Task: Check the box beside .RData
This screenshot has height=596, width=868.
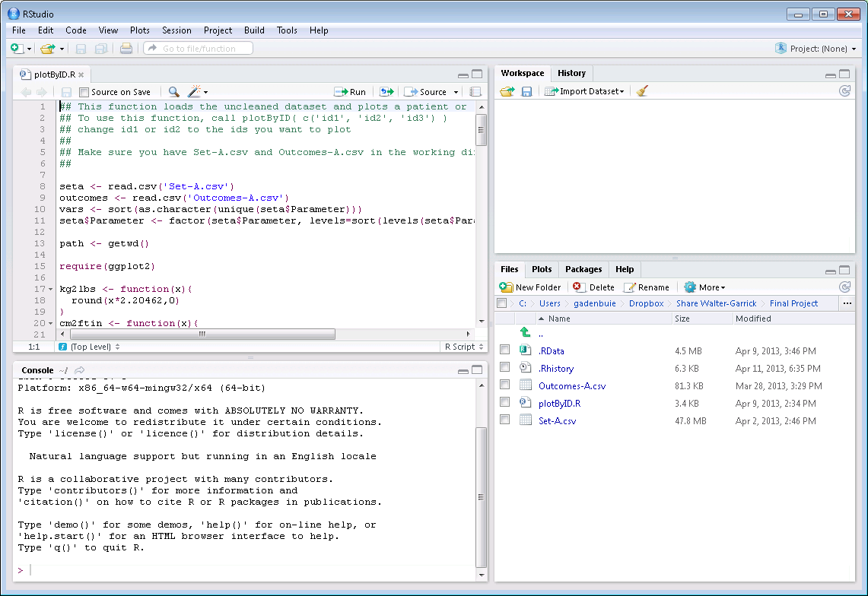Action: (x=505, y=350)
